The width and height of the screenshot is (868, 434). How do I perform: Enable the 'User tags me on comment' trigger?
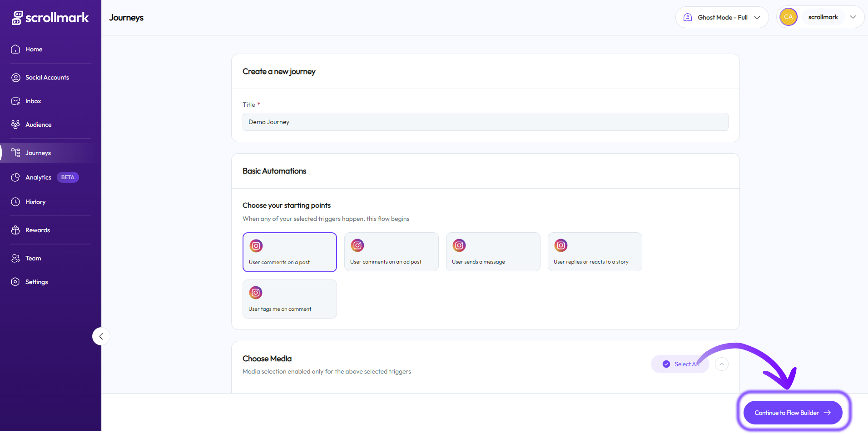289,299
